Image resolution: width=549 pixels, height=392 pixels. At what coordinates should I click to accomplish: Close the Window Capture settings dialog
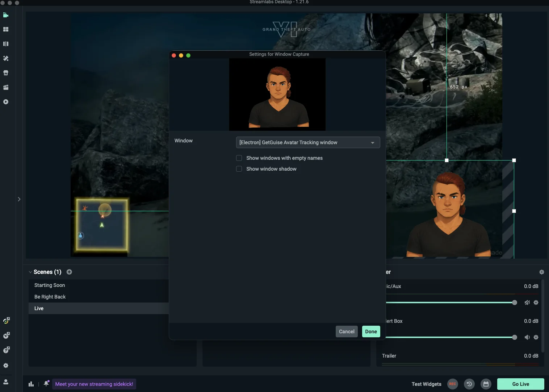point(174,55)
